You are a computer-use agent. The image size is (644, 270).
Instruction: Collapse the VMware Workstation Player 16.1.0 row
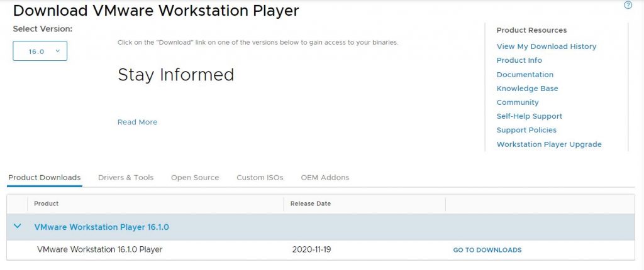coord(18,227)
